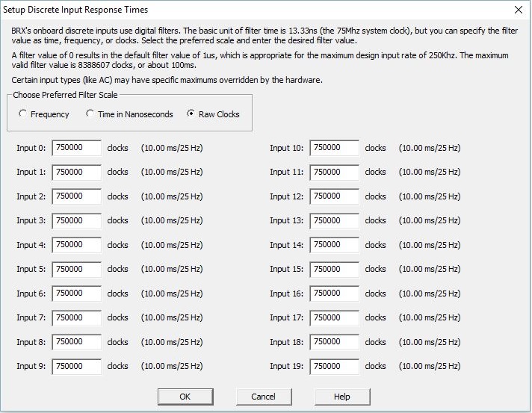
Task: Select the Input 18 filter value box
Action: tap(334, 342)
